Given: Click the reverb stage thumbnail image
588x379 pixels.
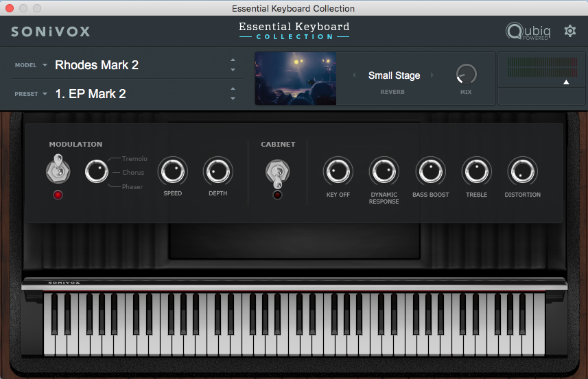Looking at the screenshot, I should point(295,78).
